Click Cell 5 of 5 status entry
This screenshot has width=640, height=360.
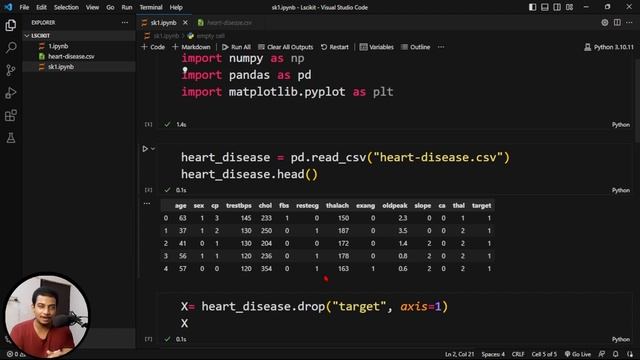(x=544, y=354)
